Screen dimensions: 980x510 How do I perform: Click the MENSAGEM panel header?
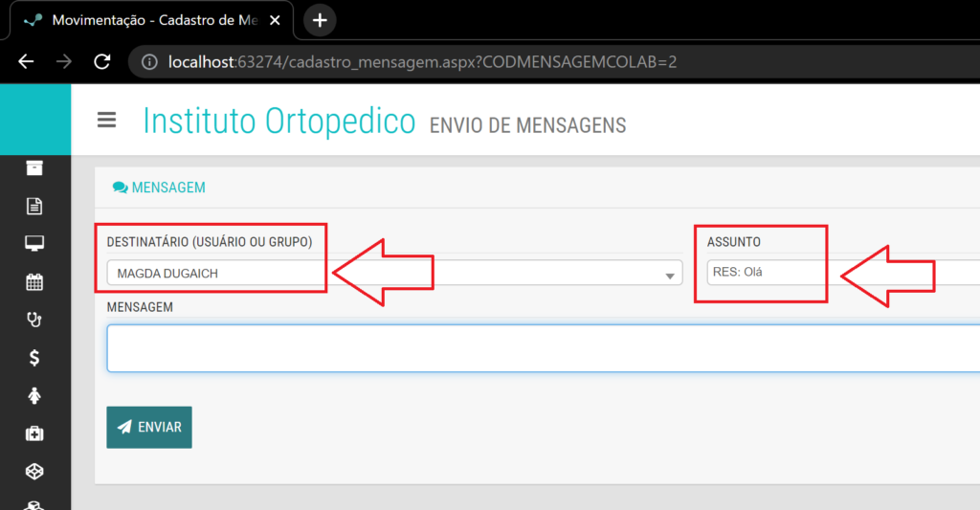pos(159,188)
